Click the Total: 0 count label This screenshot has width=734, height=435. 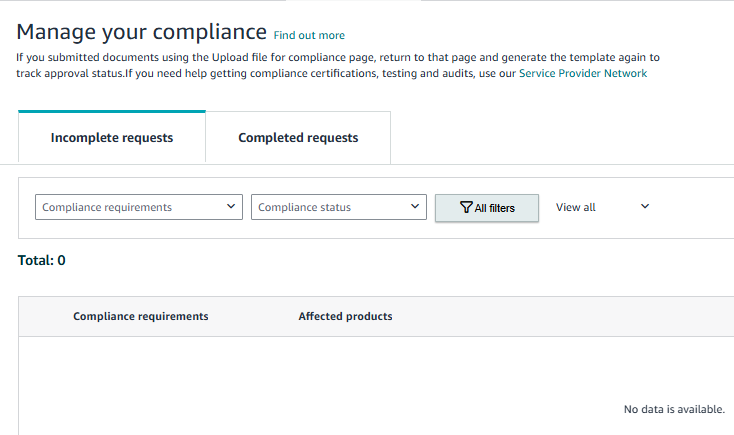pyautogui.click(x=42, y=260)
